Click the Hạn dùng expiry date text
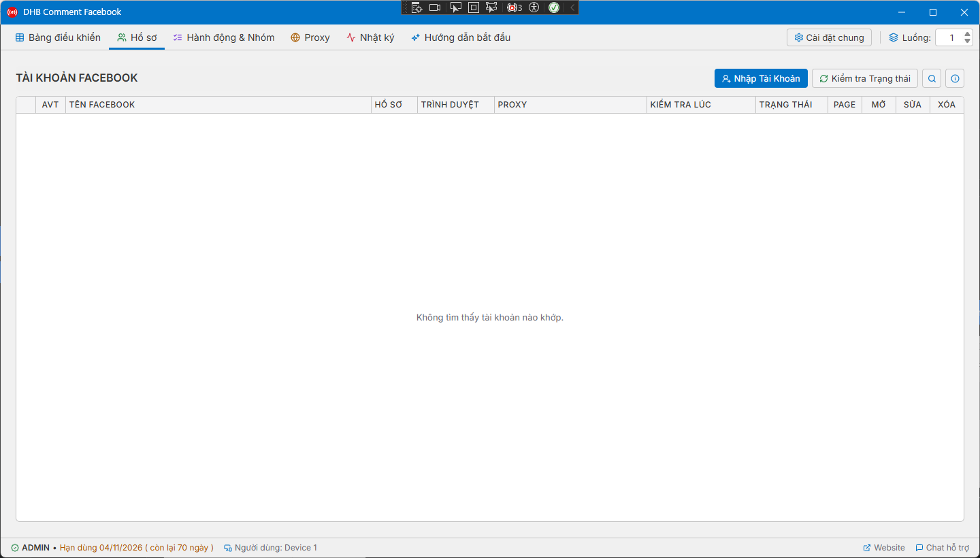The image size is (980, 558). coord(136,548)
